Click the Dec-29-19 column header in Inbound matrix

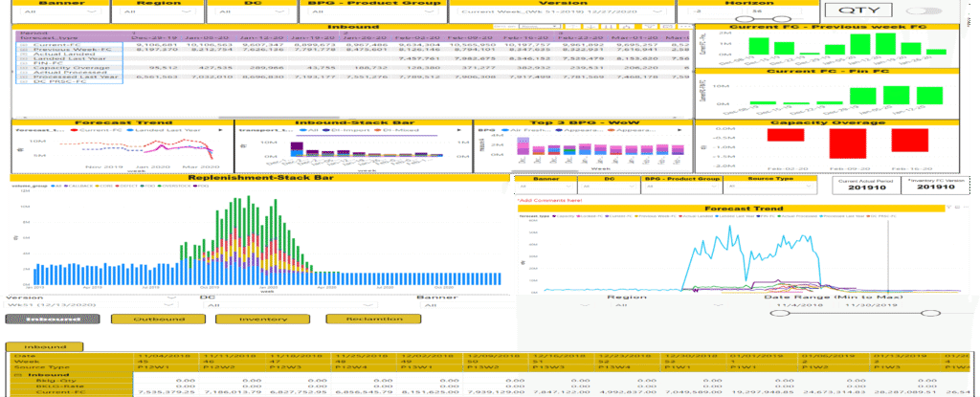[154, 37]
